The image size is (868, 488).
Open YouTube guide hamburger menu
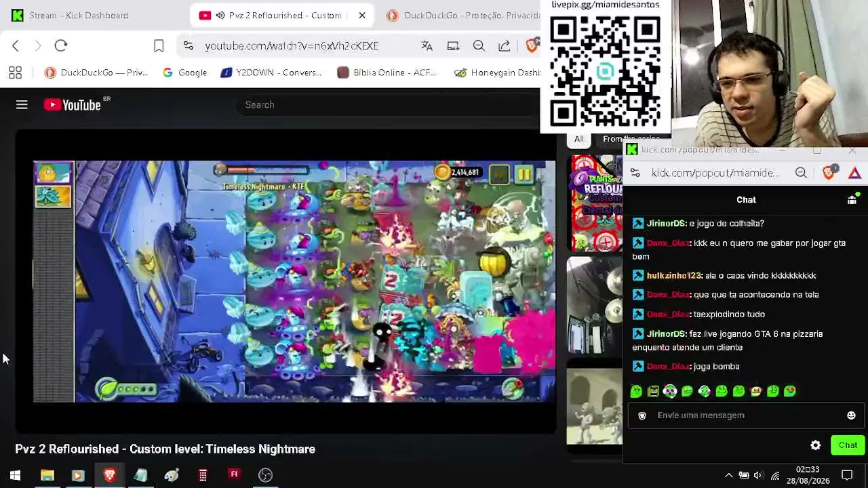click(22, 104)
